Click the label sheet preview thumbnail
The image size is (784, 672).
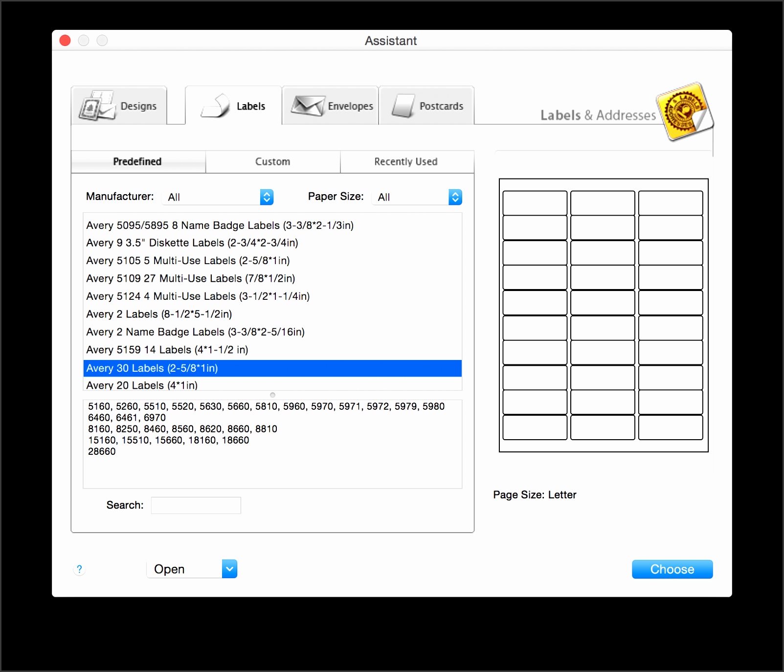[604, 315]
